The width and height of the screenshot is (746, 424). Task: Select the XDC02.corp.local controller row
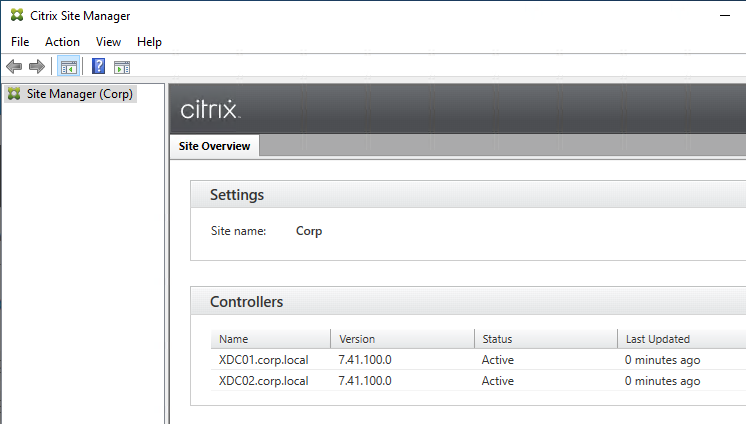coord(479,381)
